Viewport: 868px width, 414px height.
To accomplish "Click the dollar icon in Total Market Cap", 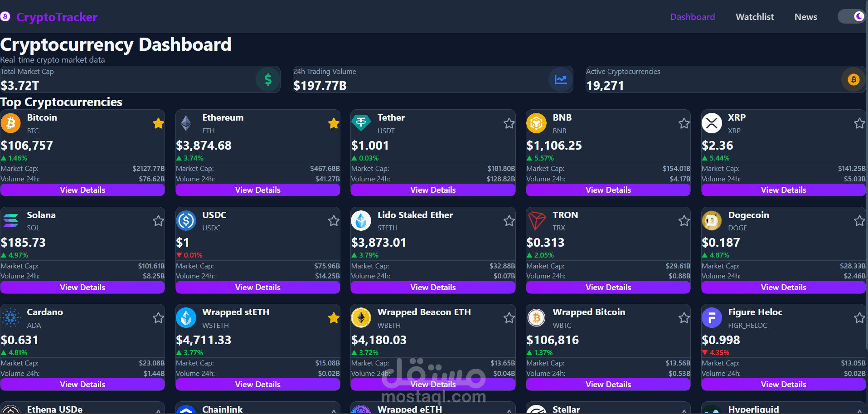I will coord(268,80).
